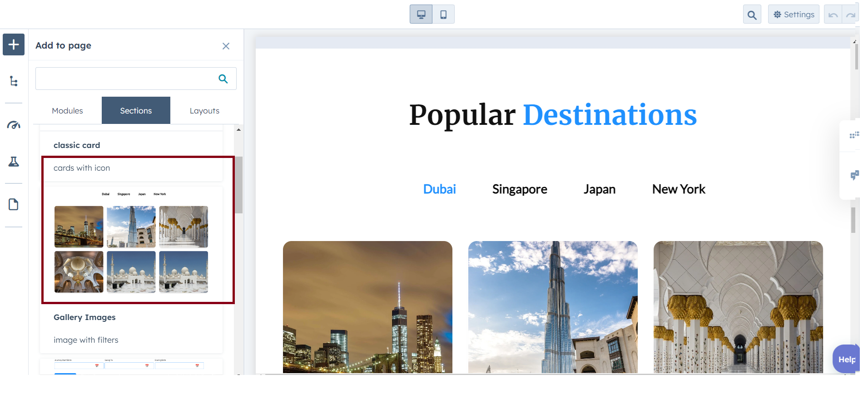This screenshot has width=868, height=404.
Task: Click the search magnifier in top toolbar
Action: tap(752, 15)
